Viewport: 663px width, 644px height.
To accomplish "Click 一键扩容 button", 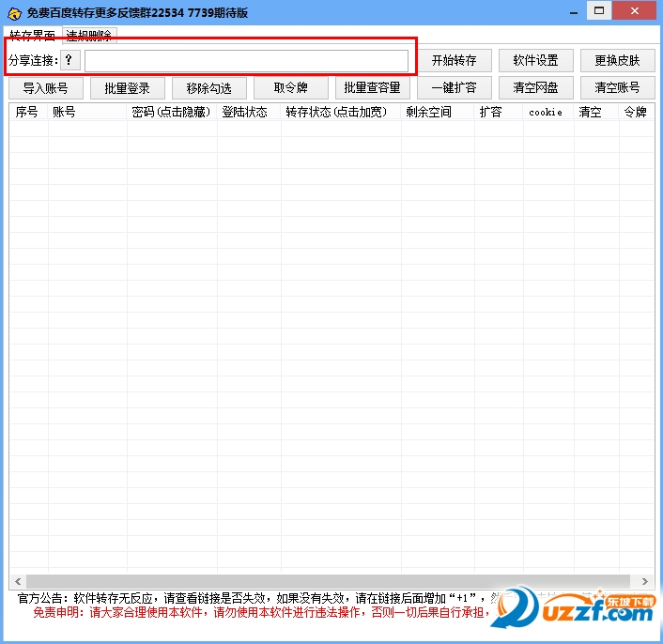I will tap(454, 88).
